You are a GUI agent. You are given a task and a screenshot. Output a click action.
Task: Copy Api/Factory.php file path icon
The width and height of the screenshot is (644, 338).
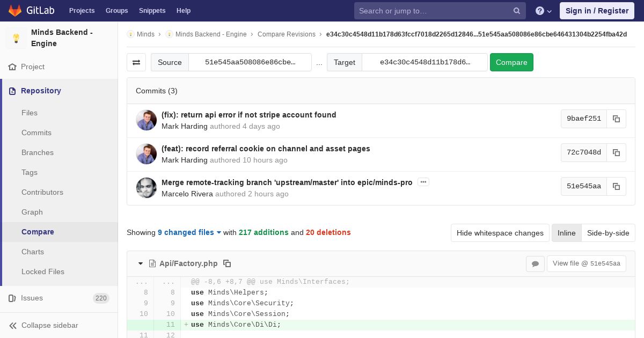tap(227, 263)
